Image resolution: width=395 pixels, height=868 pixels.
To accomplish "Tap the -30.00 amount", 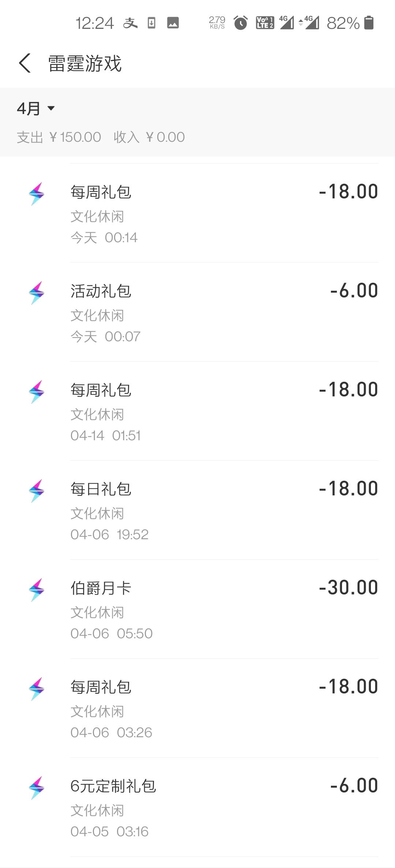I will click(x=348, y=587).
